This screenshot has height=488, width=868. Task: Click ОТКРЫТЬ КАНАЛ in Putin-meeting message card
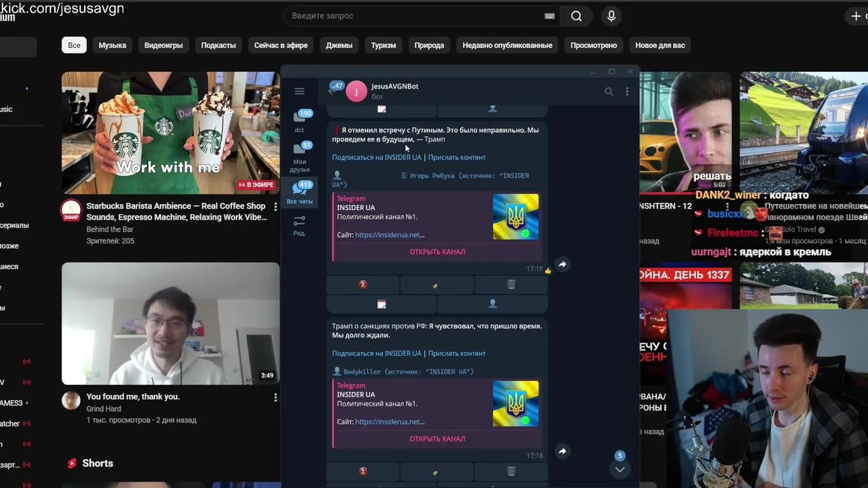pyautogui.click(x=437, y=251)
